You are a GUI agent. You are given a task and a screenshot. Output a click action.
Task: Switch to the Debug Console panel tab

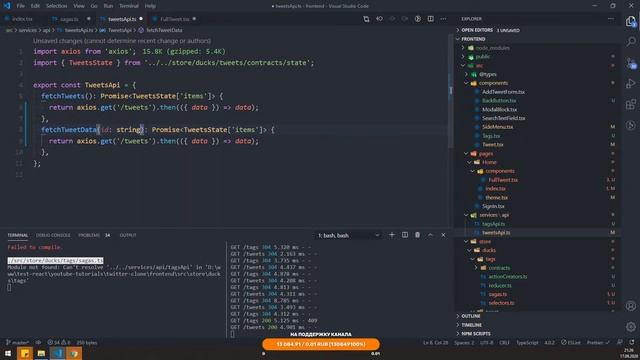[53, 235]
